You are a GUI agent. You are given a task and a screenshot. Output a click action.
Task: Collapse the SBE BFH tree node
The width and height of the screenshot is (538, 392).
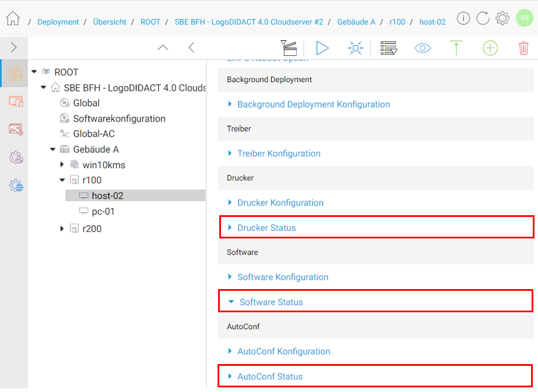coord(43,87)
